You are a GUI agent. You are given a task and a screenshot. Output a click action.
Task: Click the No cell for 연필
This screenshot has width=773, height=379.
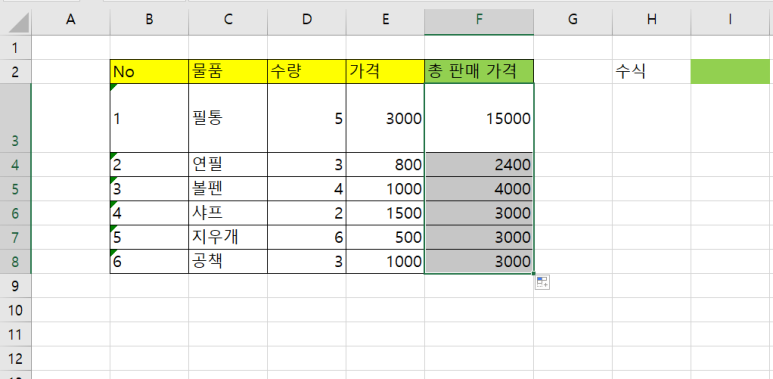click(x=149, y=165)
